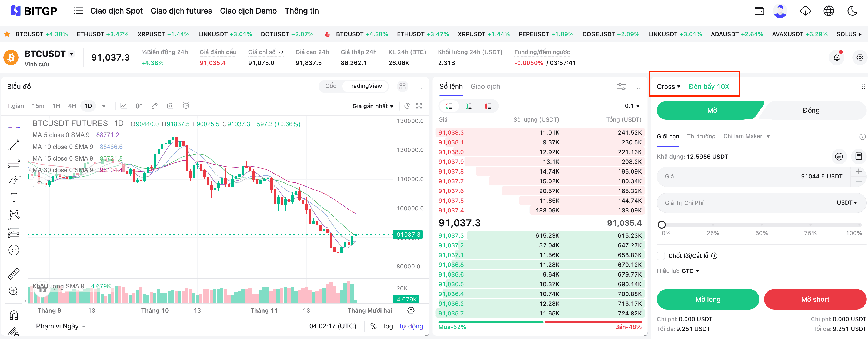Enable the magnet snap tool
The width and height of the screenshot is (868, 339).
[14, 314]
